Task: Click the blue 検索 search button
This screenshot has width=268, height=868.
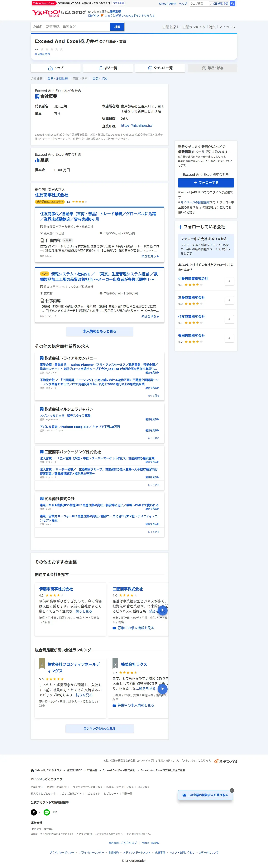Action: [x=117, y=27]
